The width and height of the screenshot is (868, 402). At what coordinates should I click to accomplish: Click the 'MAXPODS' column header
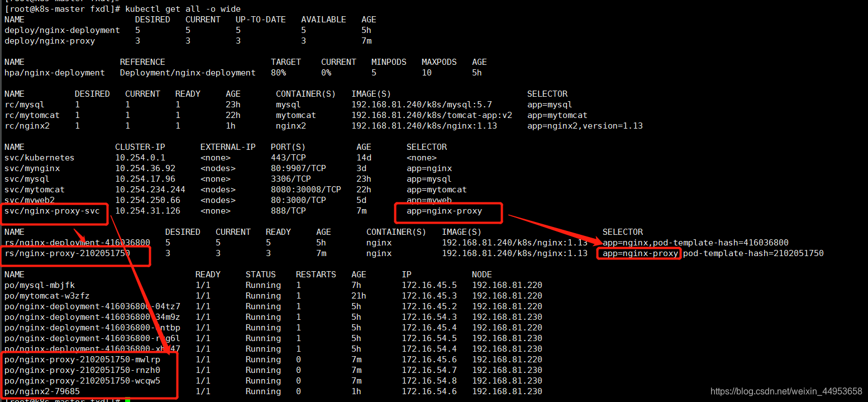tap(439, 62)
